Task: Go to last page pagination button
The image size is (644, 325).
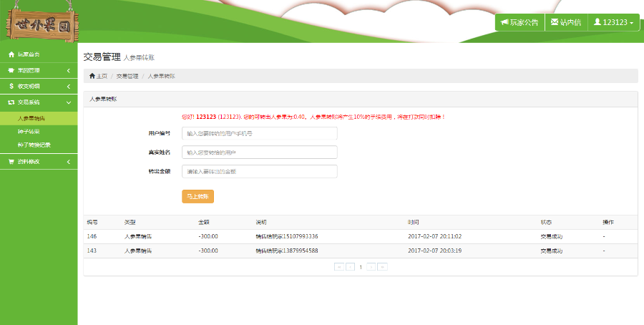Action: (382, 267)
